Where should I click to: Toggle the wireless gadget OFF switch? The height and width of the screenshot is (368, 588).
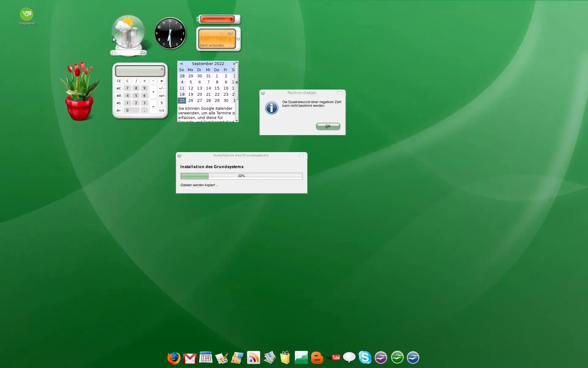coord(230,34)
